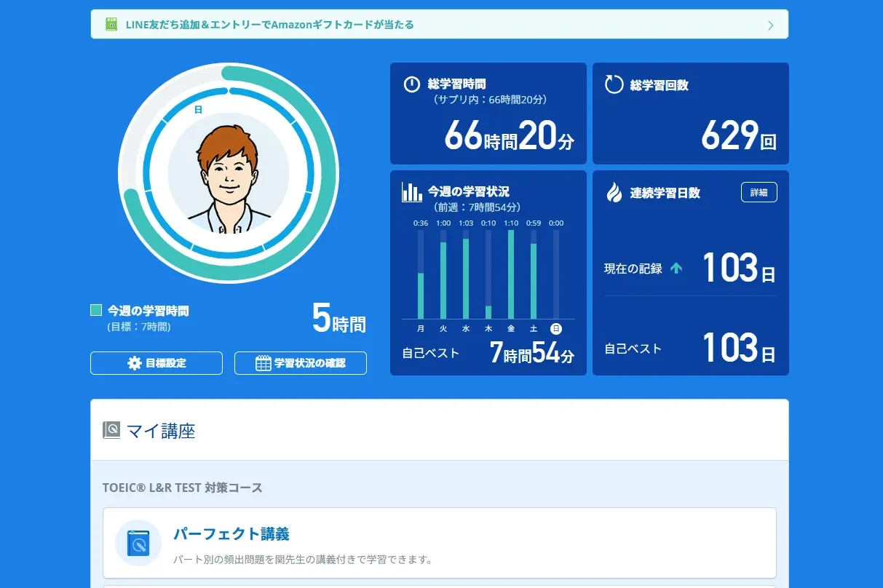Click the teal legend square by 今週の学習時間
Viewport: 883px width, 588px height.
point(96,310)
